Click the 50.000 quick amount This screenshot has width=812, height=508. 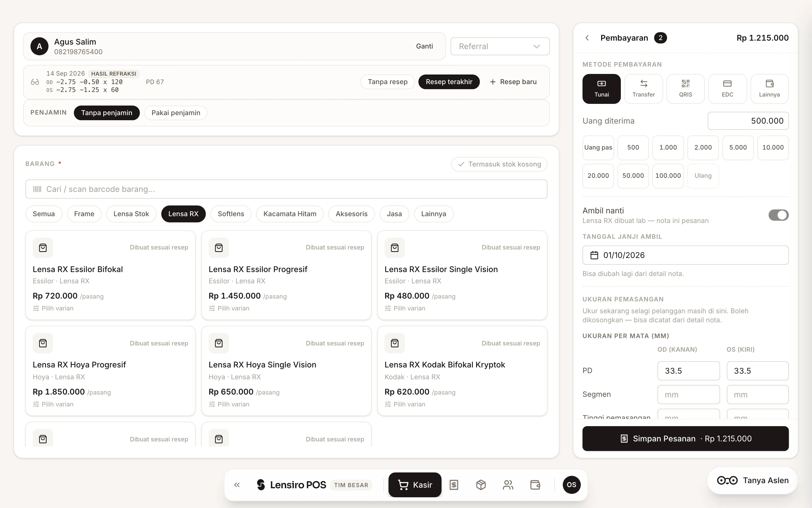pyautogui.click(x=633, y=176)
